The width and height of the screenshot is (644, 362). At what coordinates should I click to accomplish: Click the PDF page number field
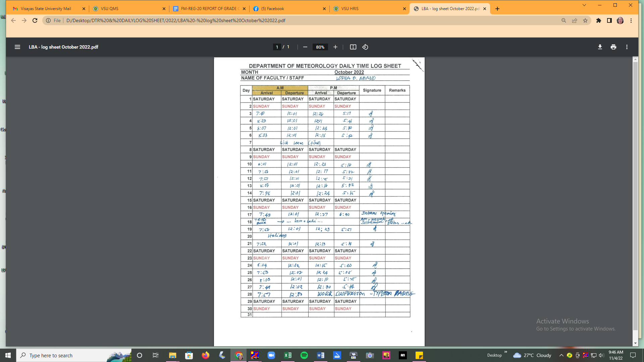277,47
